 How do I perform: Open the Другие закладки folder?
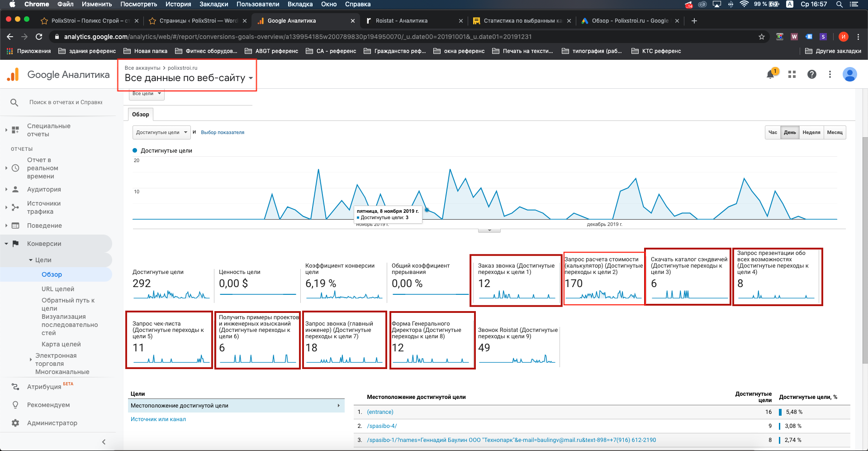coord(833,51)
